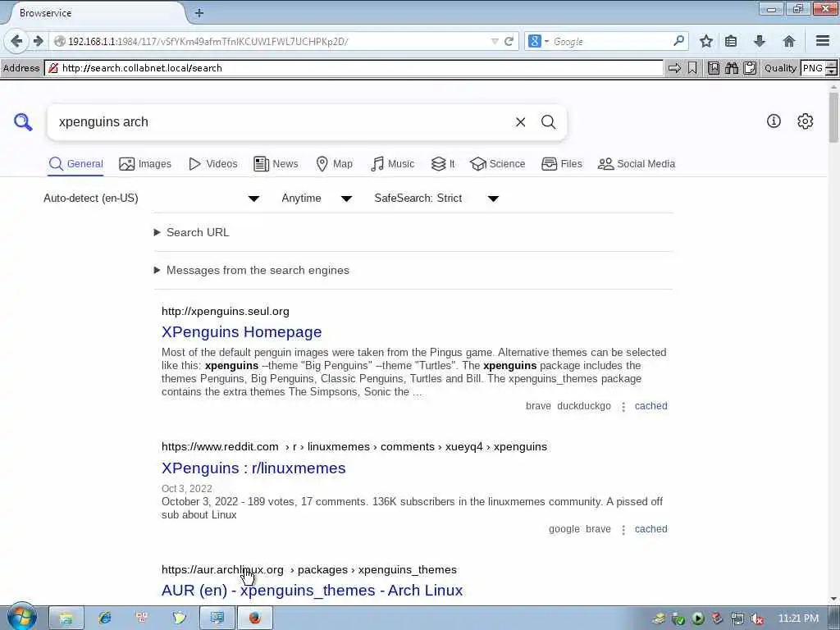Open the downloads arrow icon
The width and height of the screenshot is (840, 630).
point(759,41)
